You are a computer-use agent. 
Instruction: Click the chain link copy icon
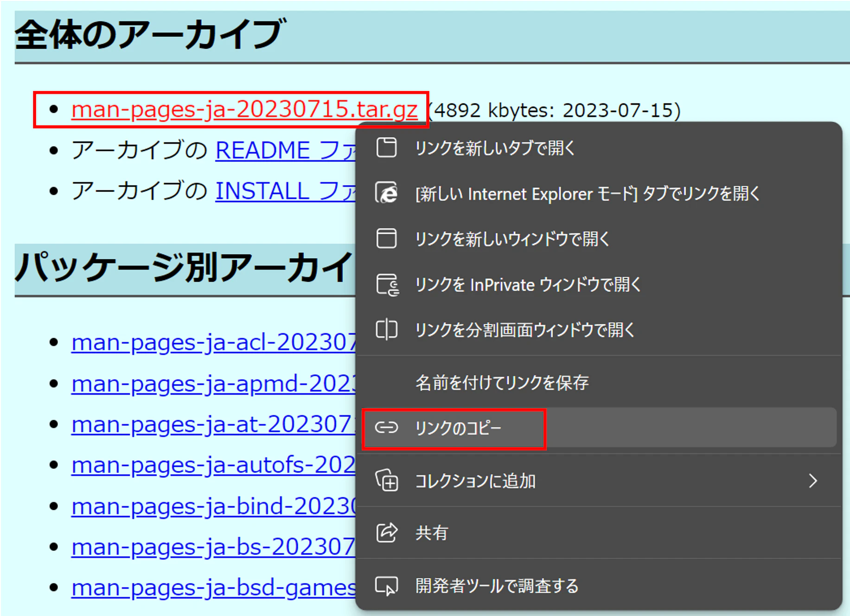tap(386, 427)
